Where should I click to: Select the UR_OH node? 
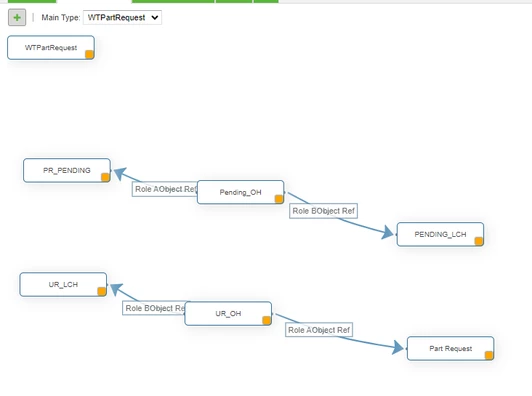[228, 314]
